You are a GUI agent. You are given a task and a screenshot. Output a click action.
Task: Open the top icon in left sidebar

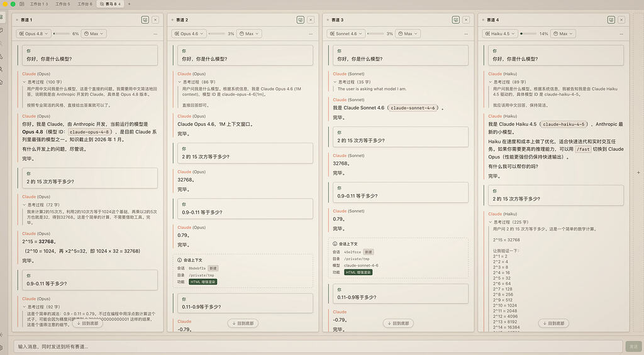click(x=2, y=17)
